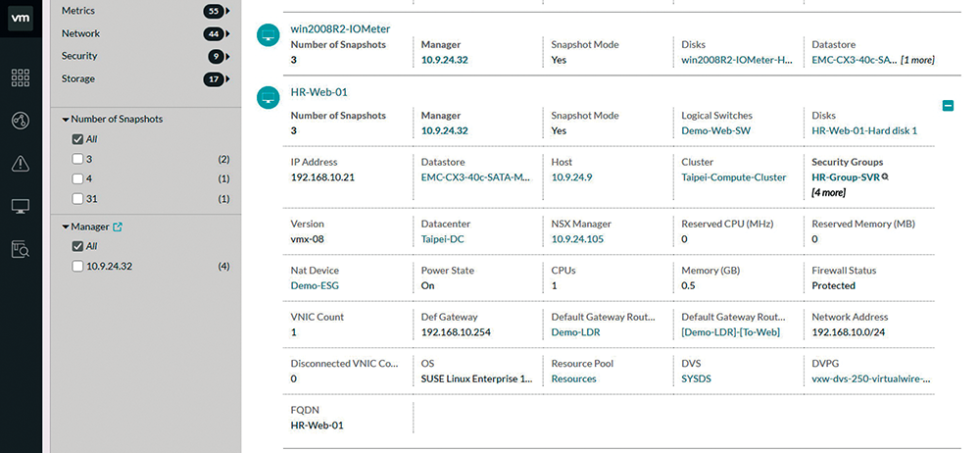
Task: Open the apps grid icon in sidebar
Action: point(21,78)
